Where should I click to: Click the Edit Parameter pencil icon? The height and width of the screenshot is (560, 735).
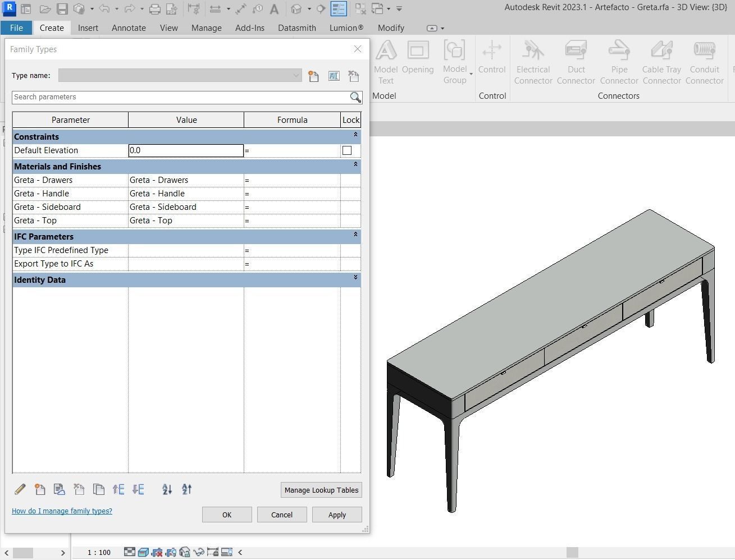[x=20, y=489]
